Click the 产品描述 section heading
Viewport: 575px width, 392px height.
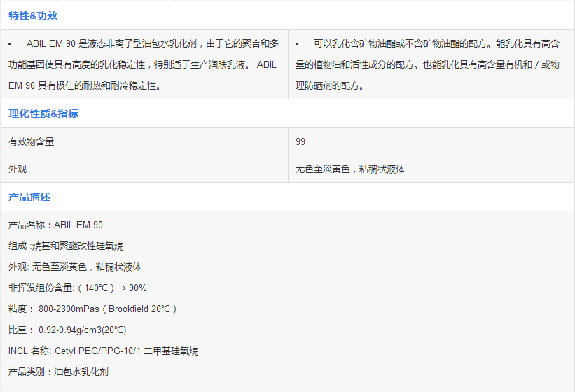(29, 197)
